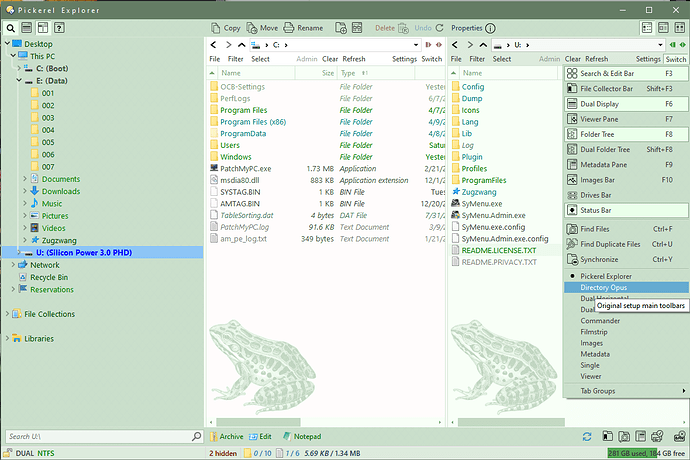Select Find Duplicate Files in the menu
The width and height of the screenshot is (690, 460).
(626, 244)
